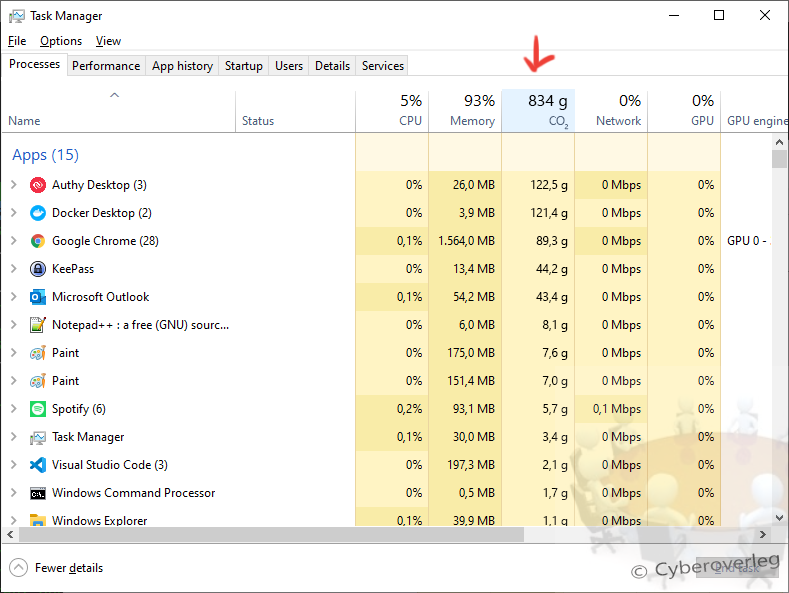Select the Processes tab
The height and width of the screenshot is (593, 789).
[x=34, y=64]
